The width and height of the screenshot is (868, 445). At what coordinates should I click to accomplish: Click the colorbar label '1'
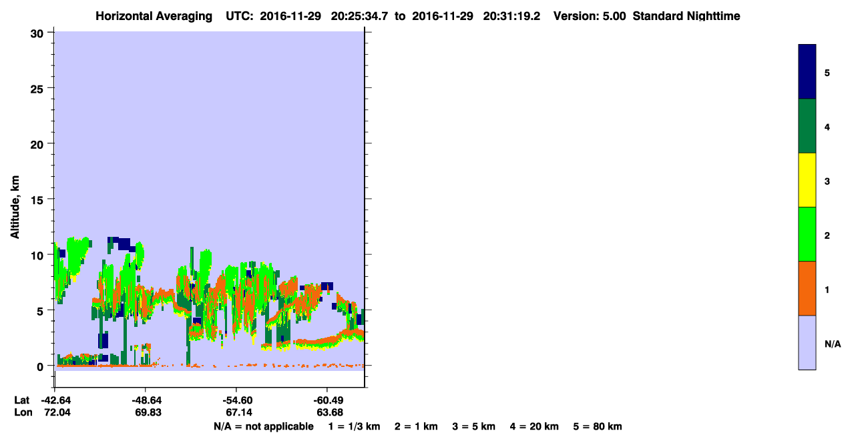pyautogui.click(x=827, y=290)
